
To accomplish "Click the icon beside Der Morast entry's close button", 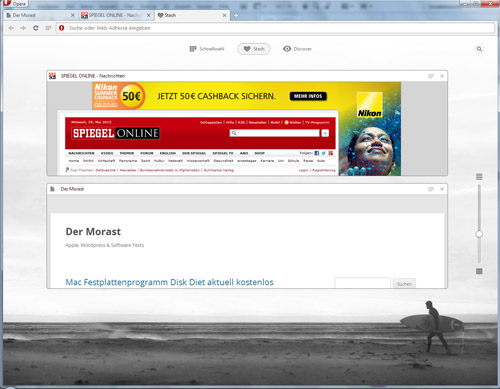I will point(431,189).
